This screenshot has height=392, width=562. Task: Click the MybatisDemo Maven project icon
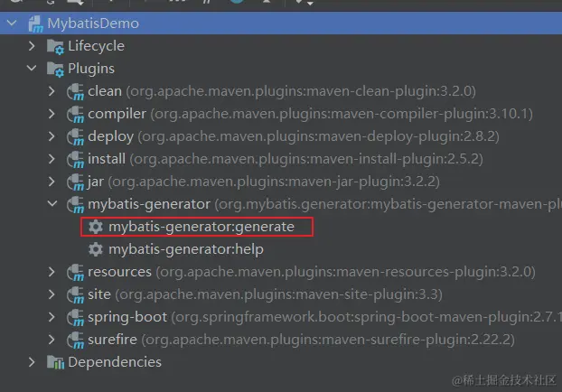point(36,24)
